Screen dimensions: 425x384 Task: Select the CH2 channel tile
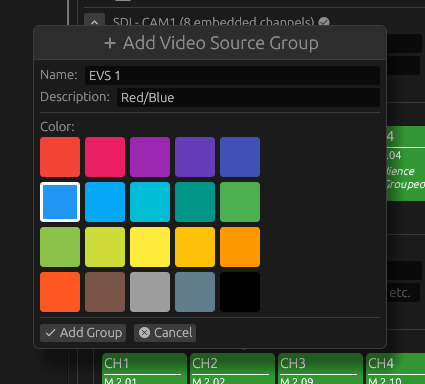(x=232, y=369)
